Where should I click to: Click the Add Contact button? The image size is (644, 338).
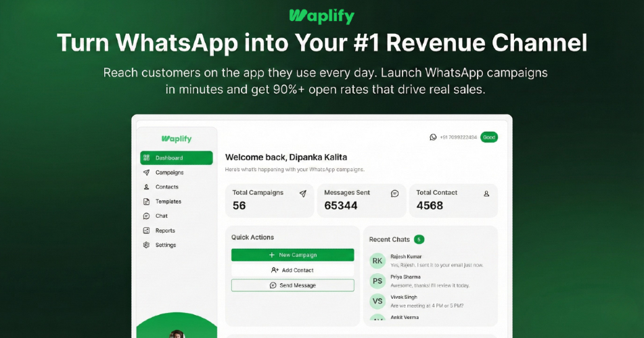[292, 270]
